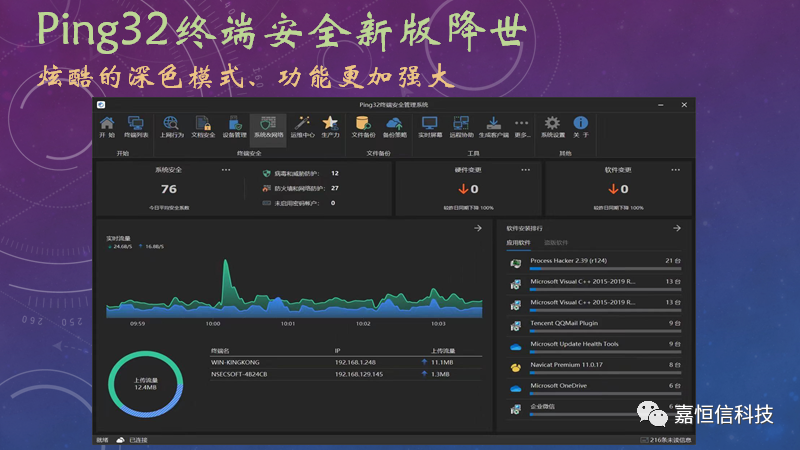The image size is (800, 450).
Task: Click 生成客户端 generate client icon
Action: coord(494,127)
